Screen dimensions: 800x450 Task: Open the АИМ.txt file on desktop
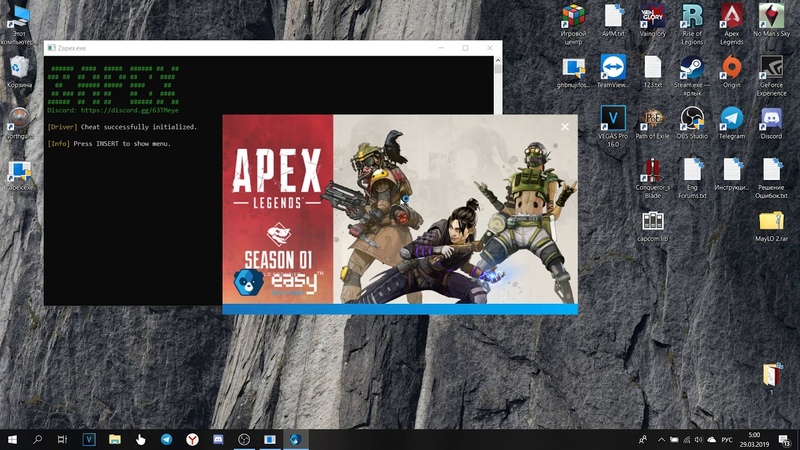pos(613,20)
